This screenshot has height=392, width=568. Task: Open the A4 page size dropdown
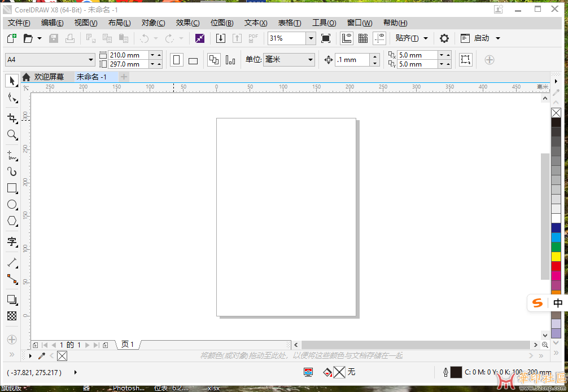[91, 60]
